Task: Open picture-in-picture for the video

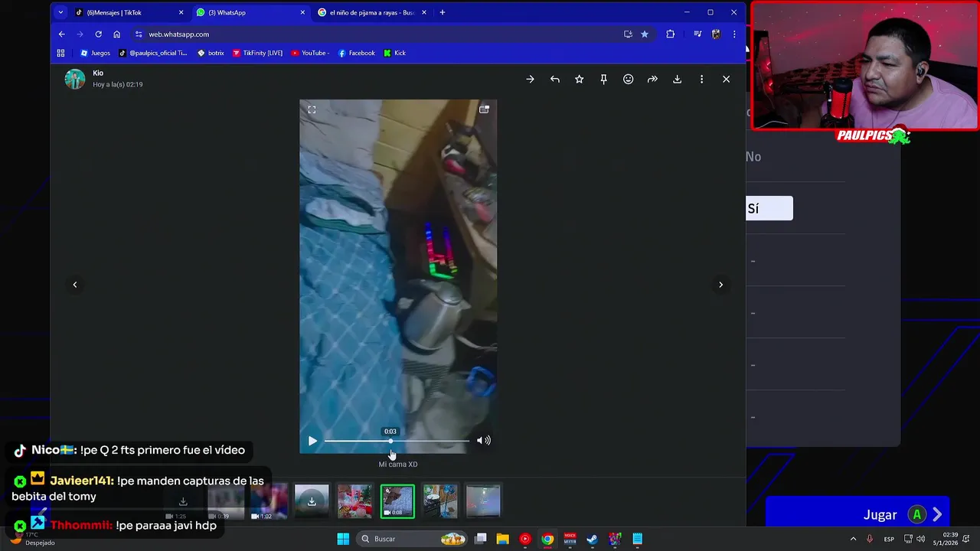Action: pyautogui.click(x=484, y=109)
